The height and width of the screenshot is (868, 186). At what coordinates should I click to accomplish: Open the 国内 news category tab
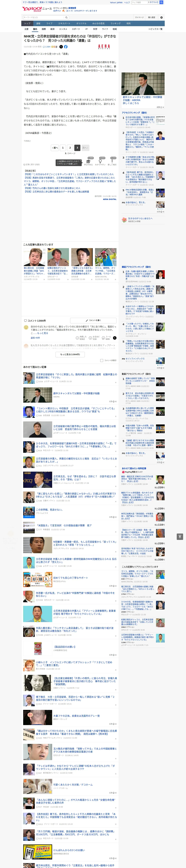[x=35, y=29]
